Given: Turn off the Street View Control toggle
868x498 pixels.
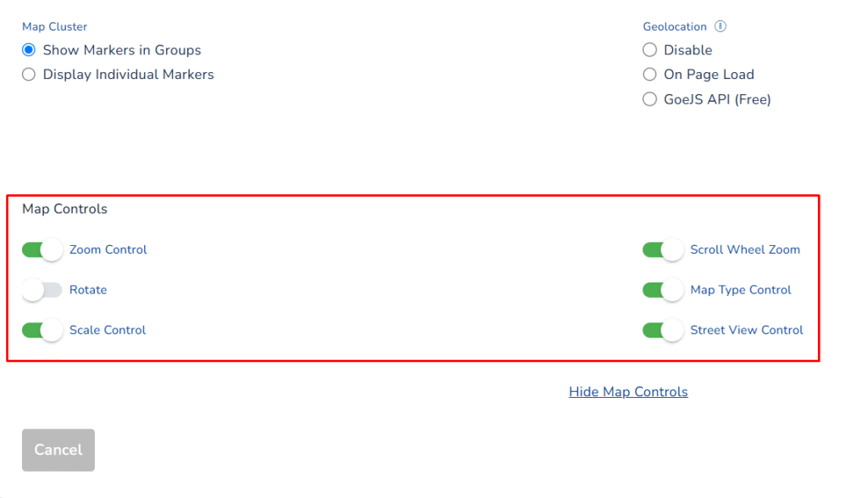Looking at the screenshot, I should [662, 330].
